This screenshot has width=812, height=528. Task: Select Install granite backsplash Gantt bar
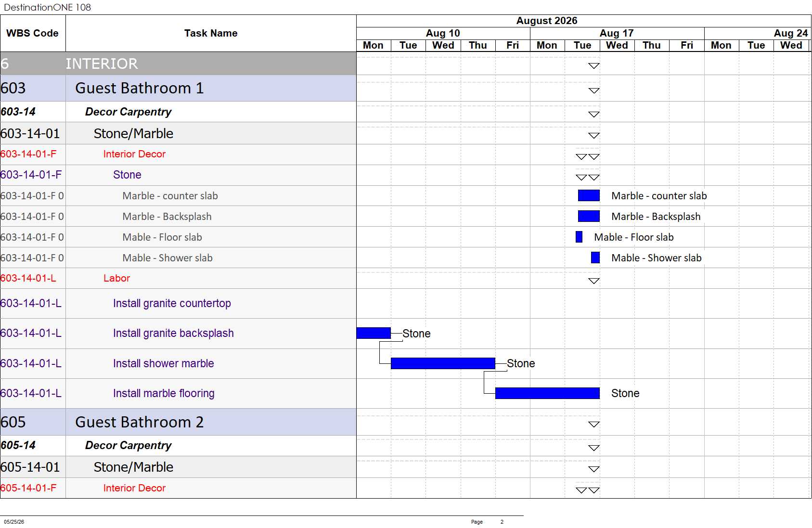(374, 333)
